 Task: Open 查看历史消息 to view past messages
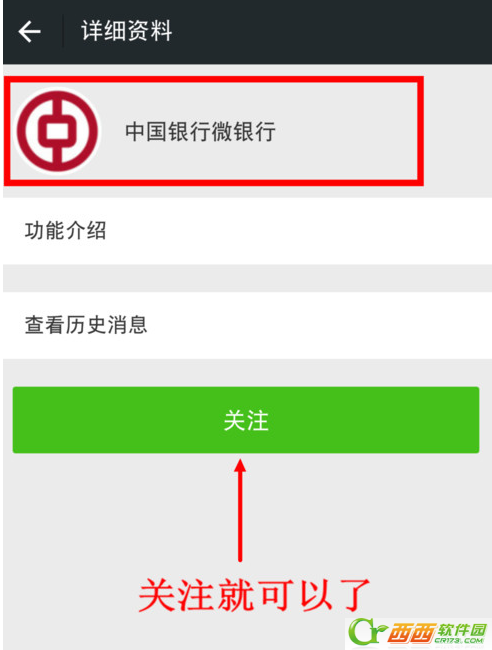(247, 325)
